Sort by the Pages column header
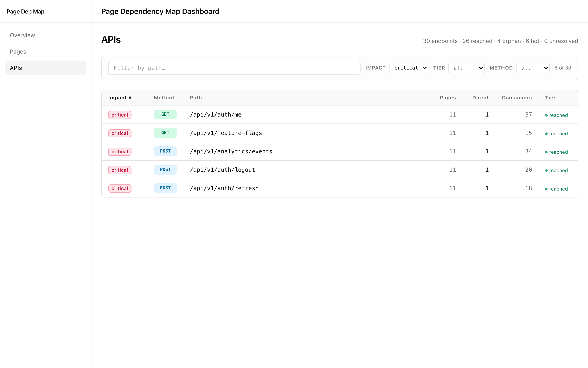588x368 pixels. point(448,98)
